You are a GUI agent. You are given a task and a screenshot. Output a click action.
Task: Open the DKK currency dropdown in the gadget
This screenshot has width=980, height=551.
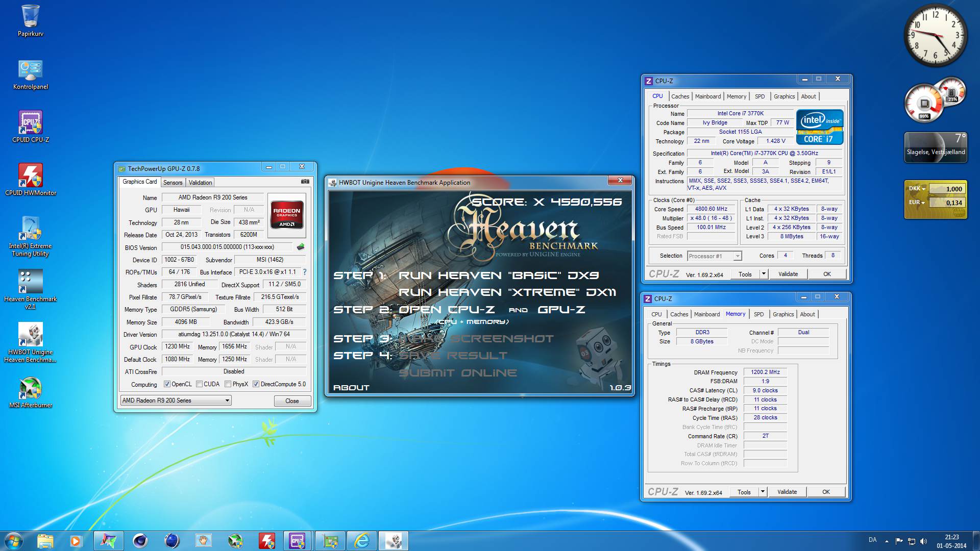click(917, 189)
